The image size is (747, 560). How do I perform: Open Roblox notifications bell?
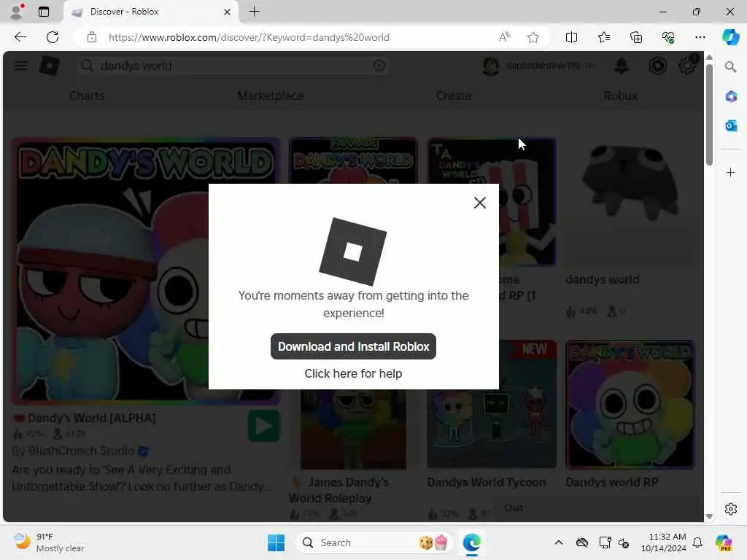[x=622, y=66]
